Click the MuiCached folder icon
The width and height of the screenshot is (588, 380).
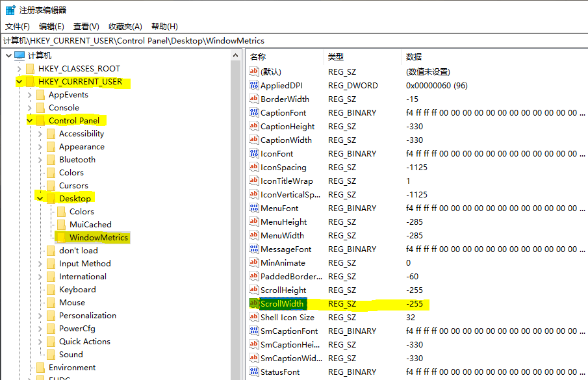tap(62, 225)
